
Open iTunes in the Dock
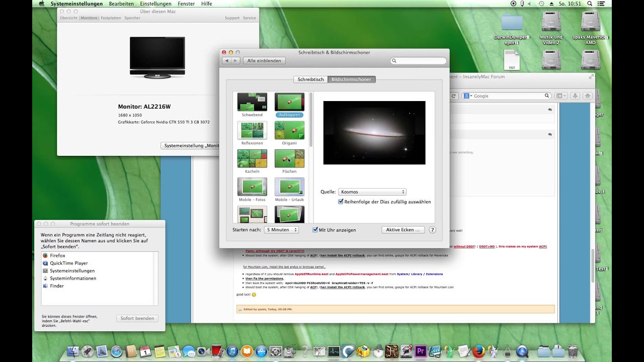[232, 351]
